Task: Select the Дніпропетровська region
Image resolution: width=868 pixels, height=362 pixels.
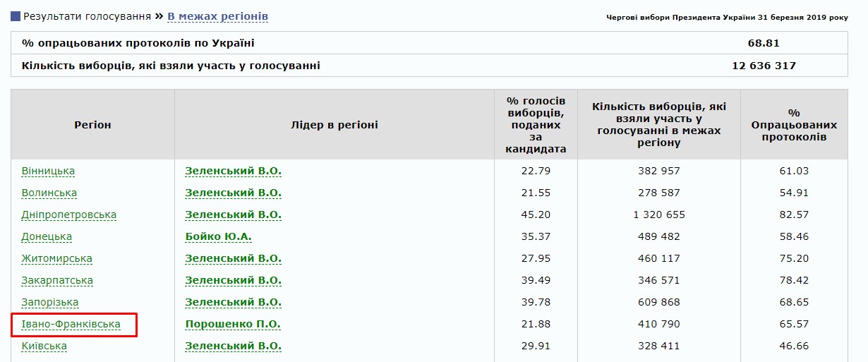Action: [69, 215]
